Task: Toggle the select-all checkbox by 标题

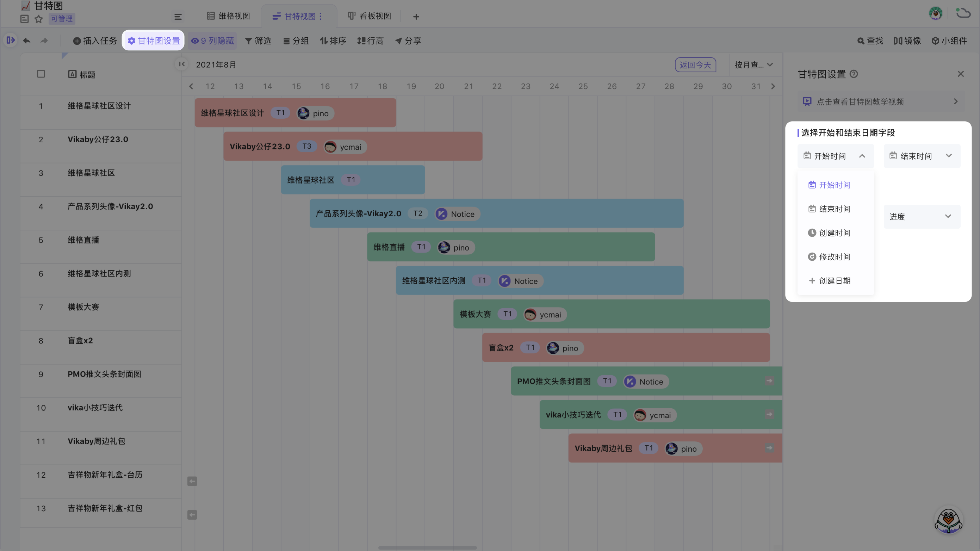Action: [x=41, y=74]
